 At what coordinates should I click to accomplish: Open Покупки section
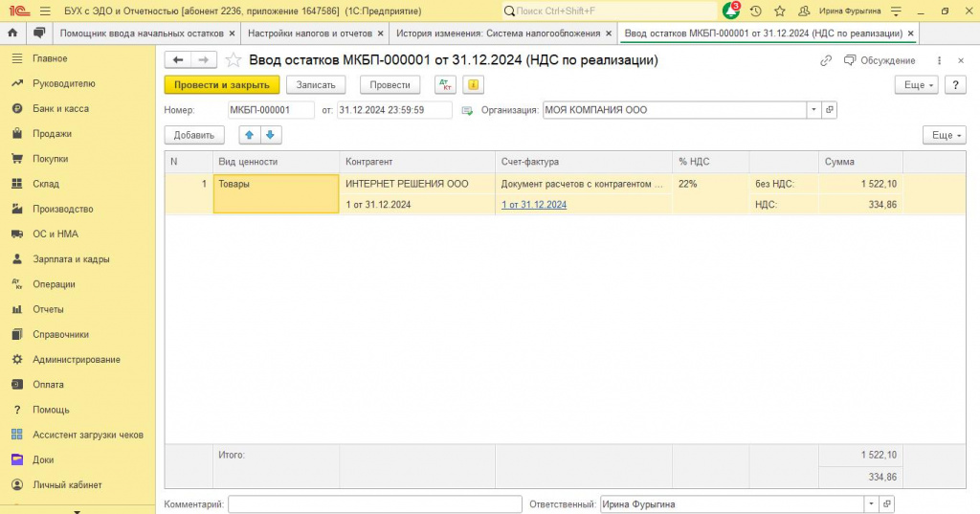[x=50, y=159]
